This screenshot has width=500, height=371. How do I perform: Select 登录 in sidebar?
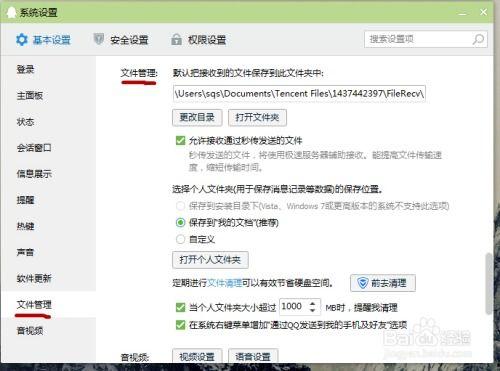[x=26, y=70]
